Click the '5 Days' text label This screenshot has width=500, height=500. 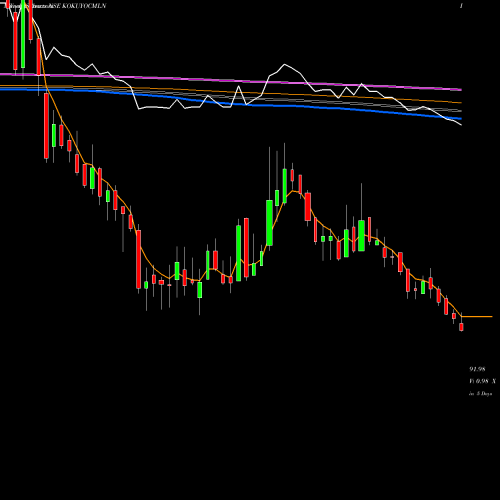[x=484, y=394]
